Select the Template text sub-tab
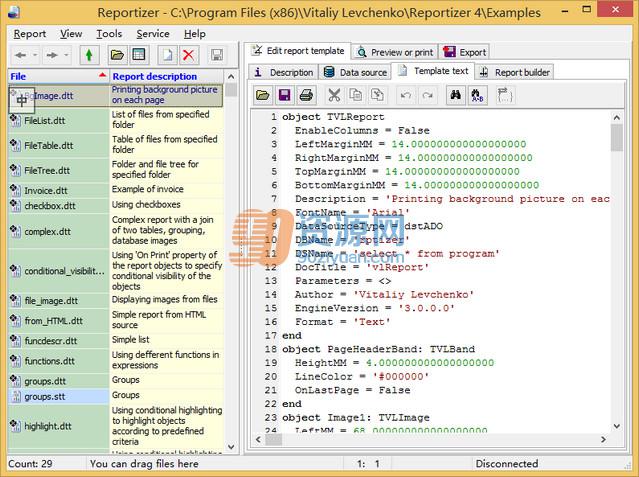 click(433, 71)
